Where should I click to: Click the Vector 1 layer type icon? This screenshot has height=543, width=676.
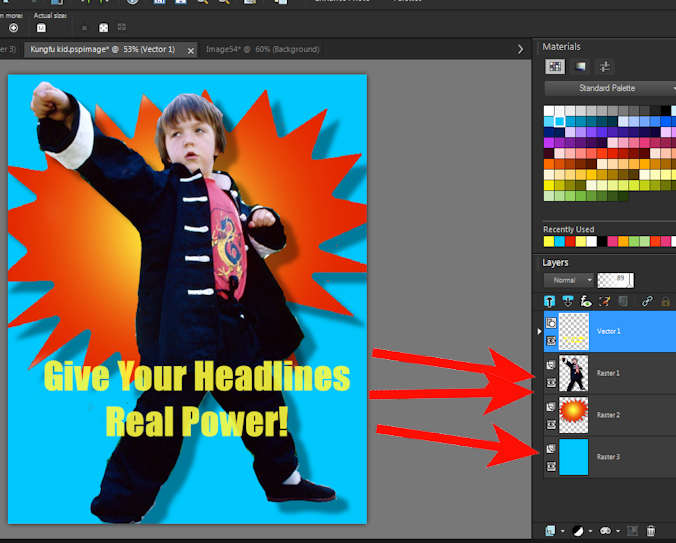551,323
